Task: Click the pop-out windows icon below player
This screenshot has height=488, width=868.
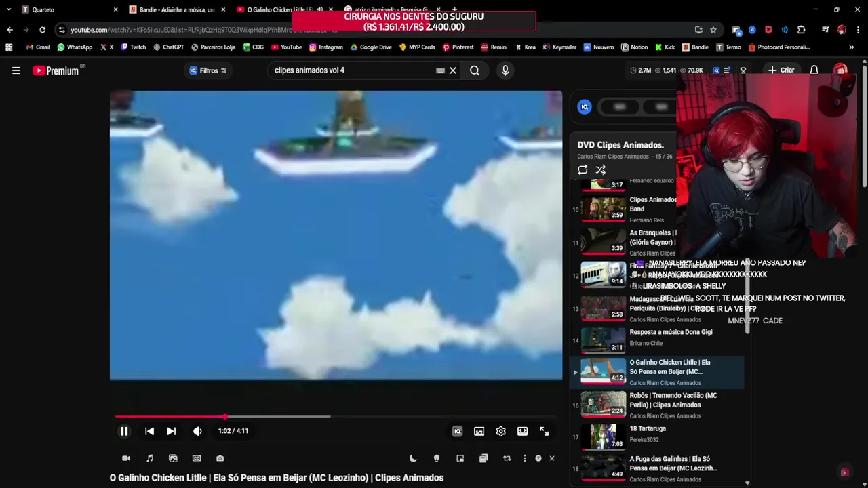Action: tap(484, 458)
